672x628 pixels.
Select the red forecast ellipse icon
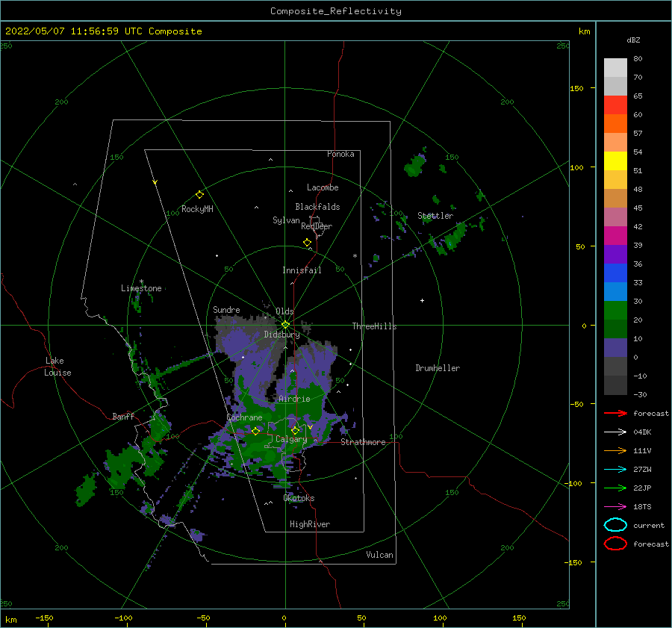[615, 544]
